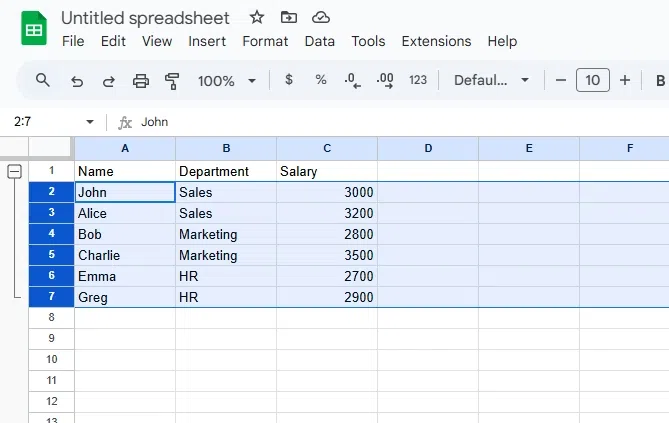
Task: Format as percent
Action: 321,80
